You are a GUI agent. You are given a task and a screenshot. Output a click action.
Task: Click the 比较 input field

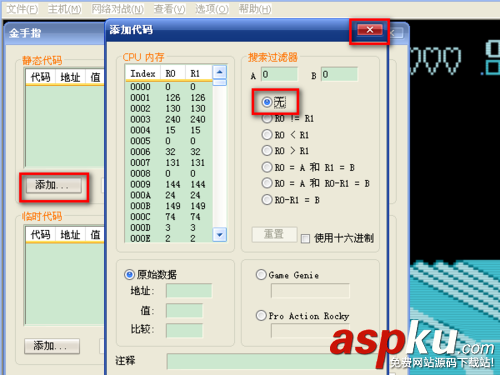(x=184, y=330)
